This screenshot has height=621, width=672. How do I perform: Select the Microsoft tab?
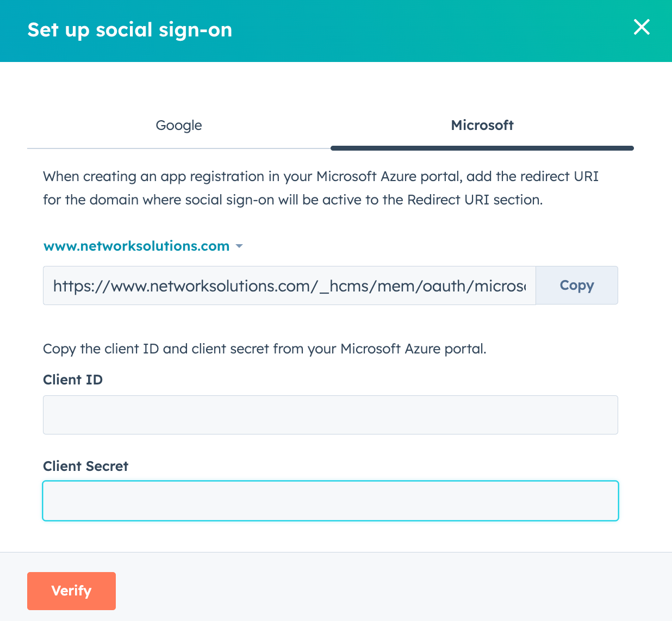click(x=482, y=126)
